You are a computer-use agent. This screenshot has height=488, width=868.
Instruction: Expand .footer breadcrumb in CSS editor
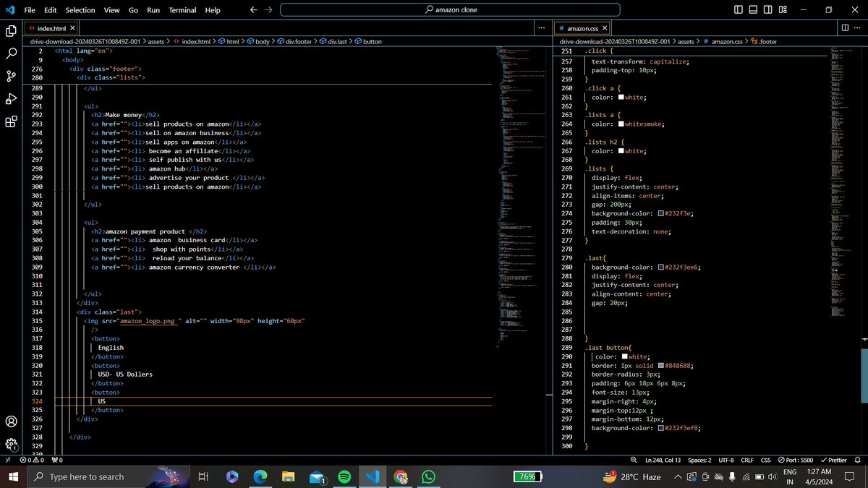tap(765, 41)
